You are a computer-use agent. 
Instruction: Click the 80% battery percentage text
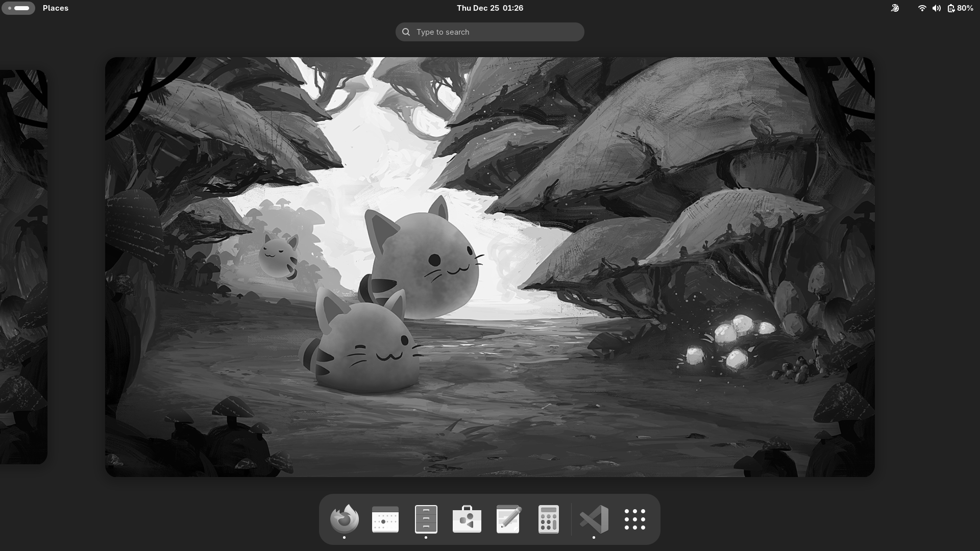coord(965,8)
